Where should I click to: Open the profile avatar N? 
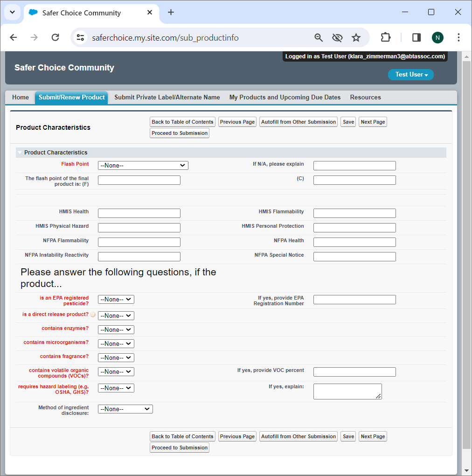pyautogui.click(x=437, y=37)
